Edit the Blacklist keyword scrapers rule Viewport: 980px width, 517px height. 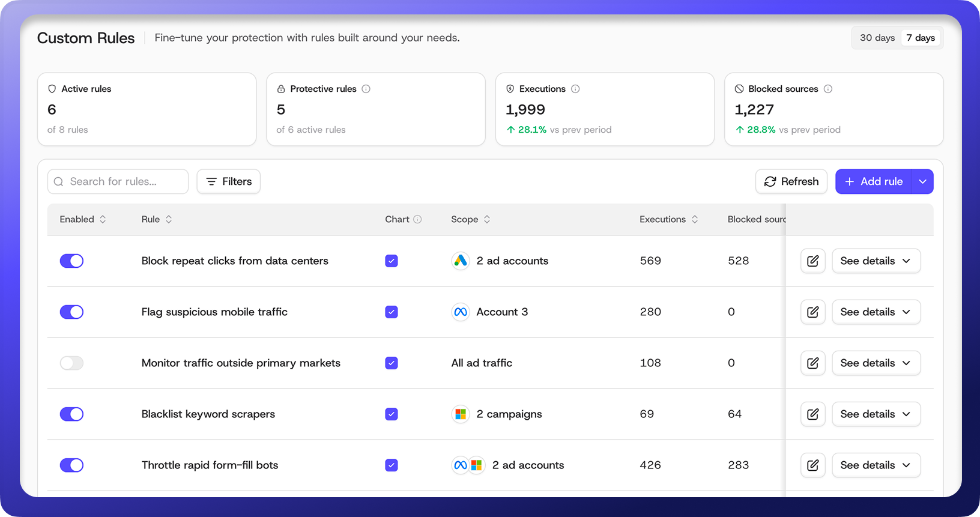(x=812, y=414)
